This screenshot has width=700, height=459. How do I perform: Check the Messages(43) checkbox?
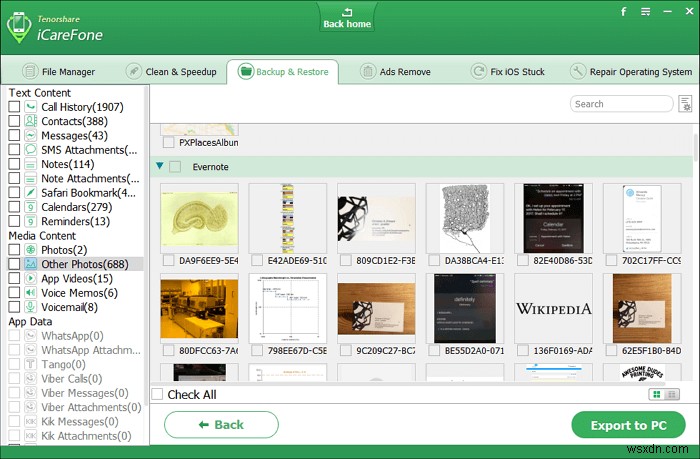pos(14,135)
